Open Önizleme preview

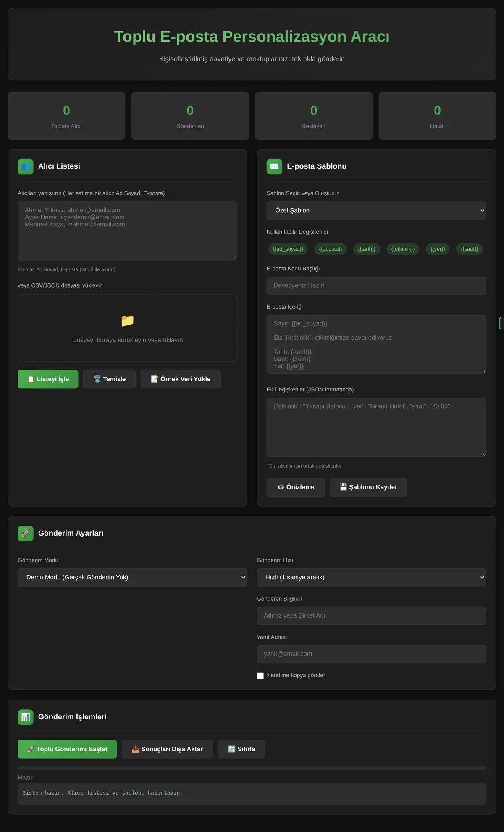(296, 487)
